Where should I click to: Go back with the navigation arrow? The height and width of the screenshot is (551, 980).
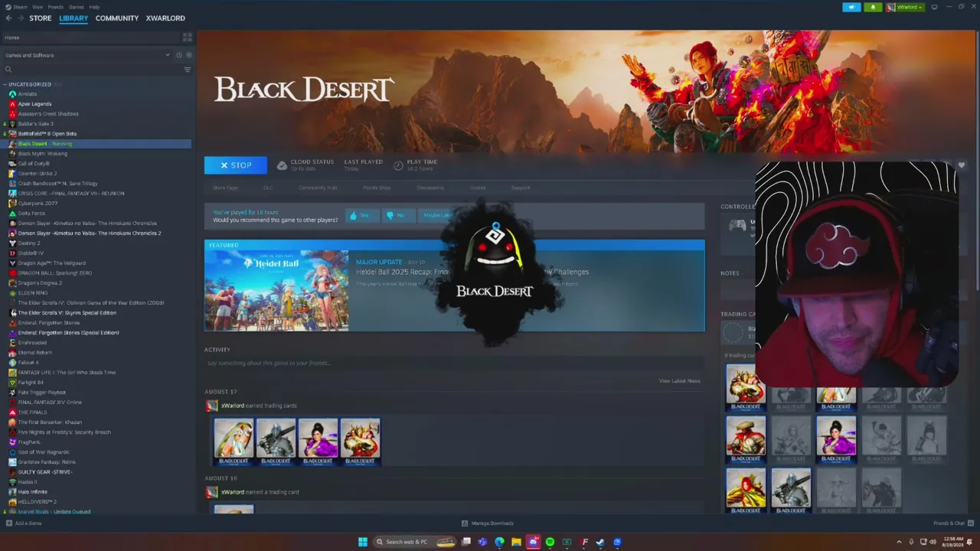pyautogui.click(x=8, y=18)
